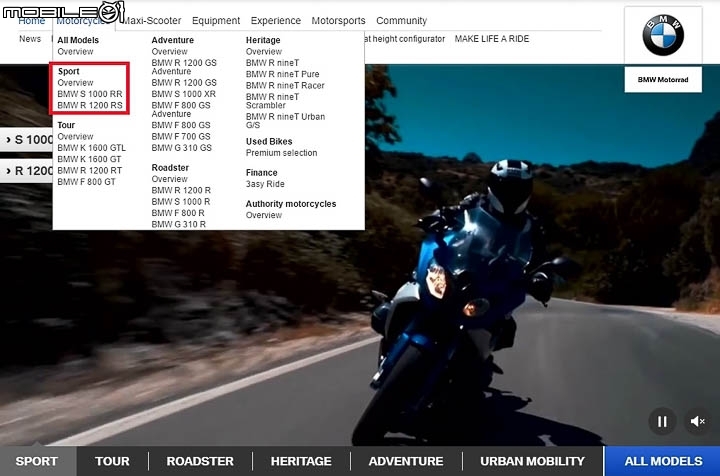Open Heritage Overview link
The width and height of the screenshot is (720, 476).
coord(264,51)
